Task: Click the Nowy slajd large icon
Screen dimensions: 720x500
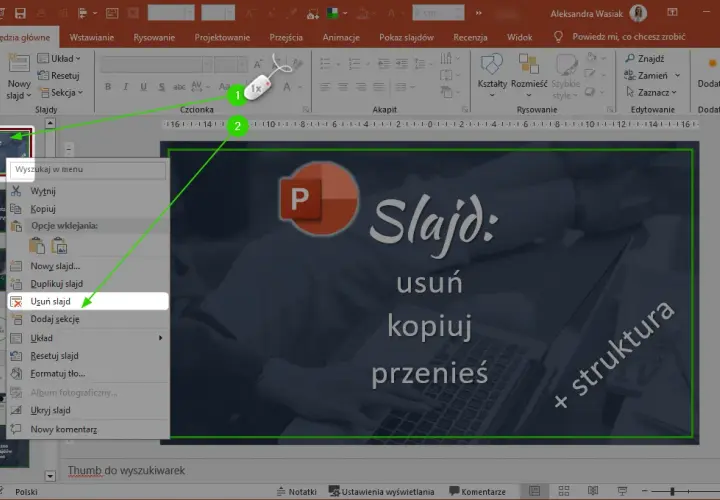Action: coord(19,64)
